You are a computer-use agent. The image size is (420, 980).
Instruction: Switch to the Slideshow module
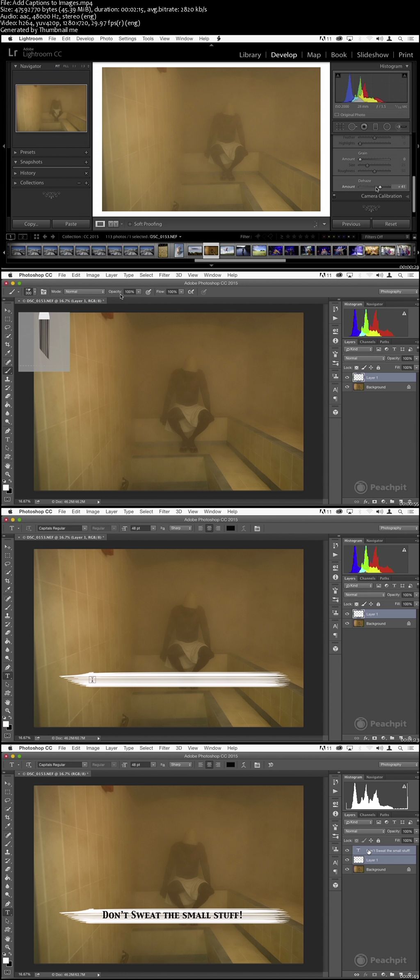(x=372, y=55)
